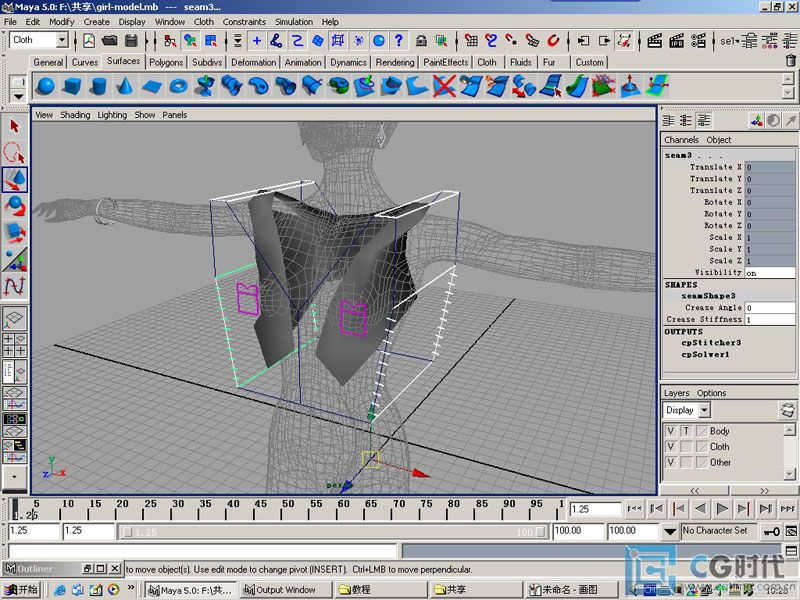Activate the Lasso selection tool
This screenshot has width=800, height=600.
[x=14, y=153]
